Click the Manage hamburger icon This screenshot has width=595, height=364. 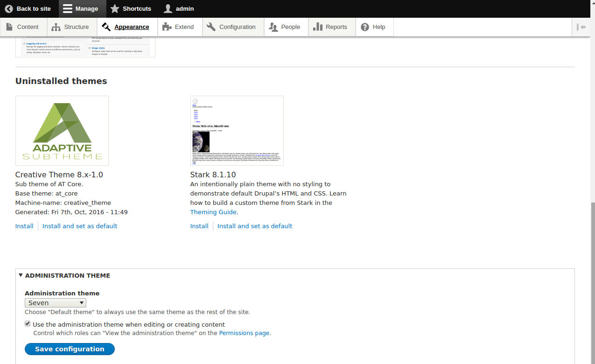click(68, 9)
